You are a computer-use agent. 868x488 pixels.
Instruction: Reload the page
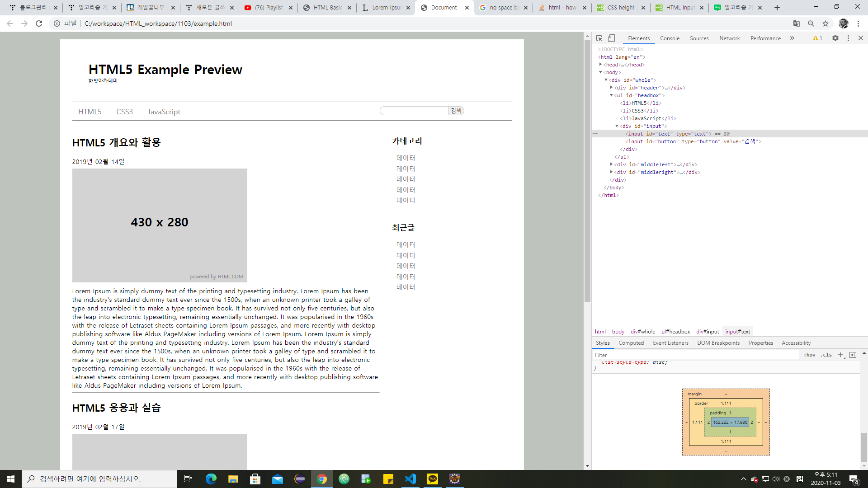[39, 23]
